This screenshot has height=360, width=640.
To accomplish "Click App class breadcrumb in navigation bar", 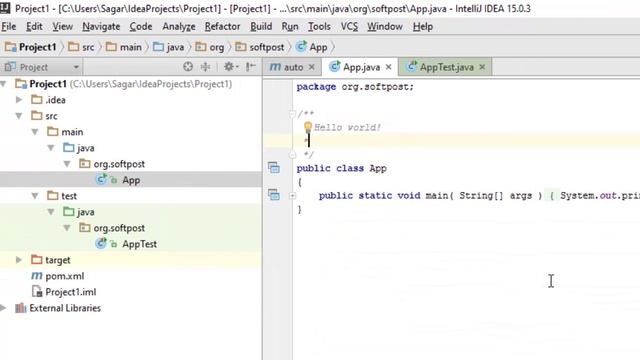I will point(312,47).
